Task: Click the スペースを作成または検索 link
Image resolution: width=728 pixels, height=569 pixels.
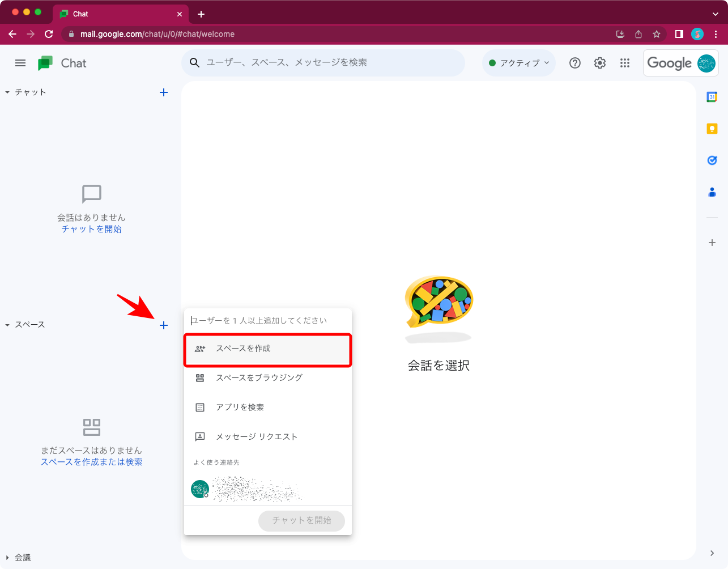Action: point(91,461)
